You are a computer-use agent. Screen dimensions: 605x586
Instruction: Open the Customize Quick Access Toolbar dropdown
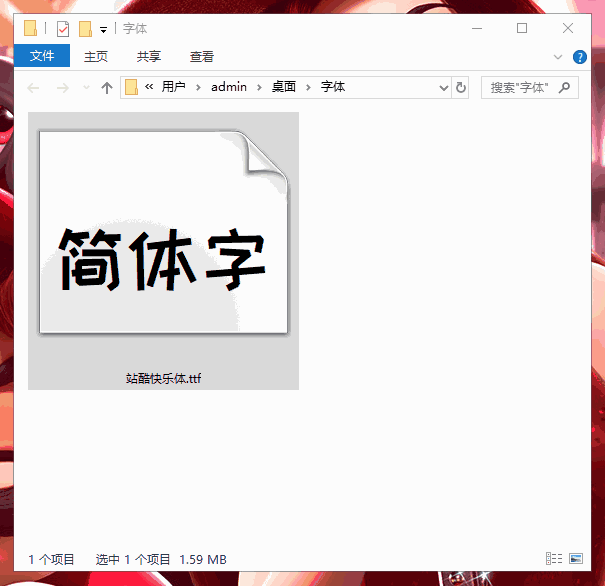point(103,30)
